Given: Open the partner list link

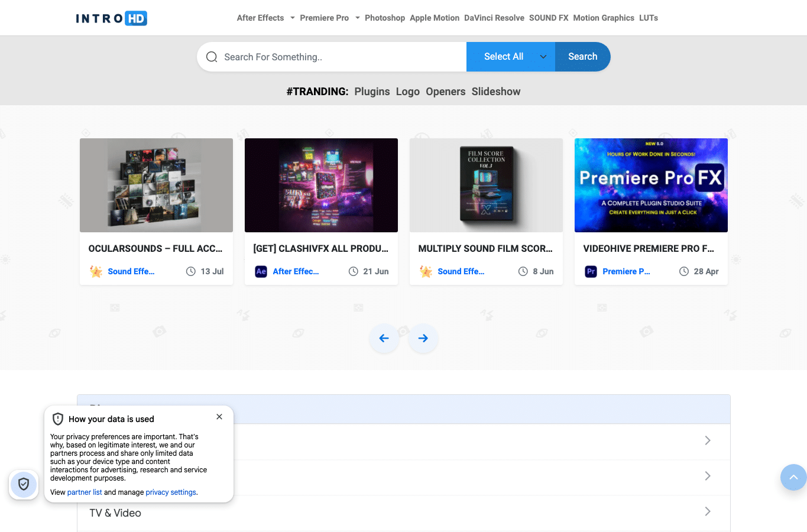Looking at the screenshot, I should coord(85,492).
